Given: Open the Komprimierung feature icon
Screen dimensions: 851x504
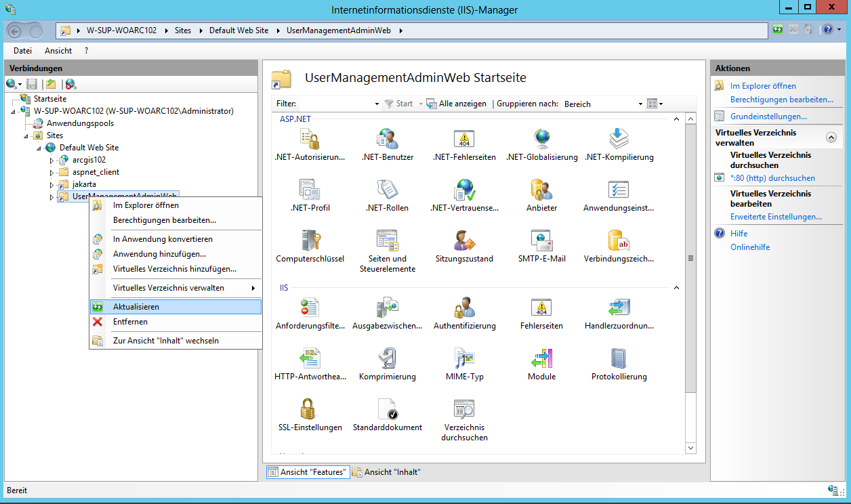Looking at the screenshot, I should tap(387, 359).
